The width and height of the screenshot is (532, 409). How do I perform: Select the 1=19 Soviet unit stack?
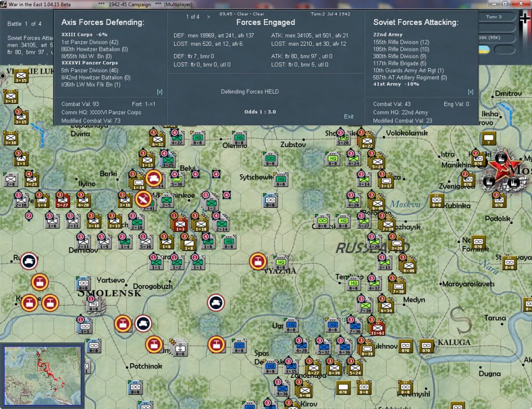138,182
